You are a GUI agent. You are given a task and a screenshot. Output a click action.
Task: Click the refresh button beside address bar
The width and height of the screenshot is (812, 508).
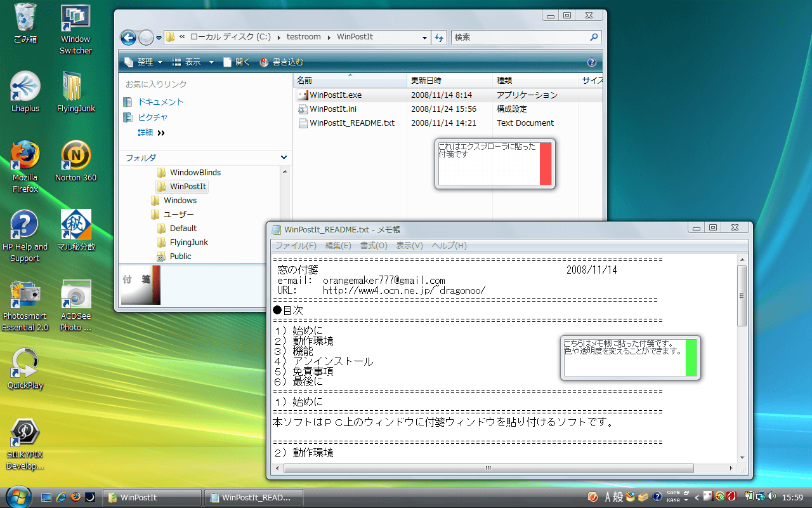[x=439, y=37]
